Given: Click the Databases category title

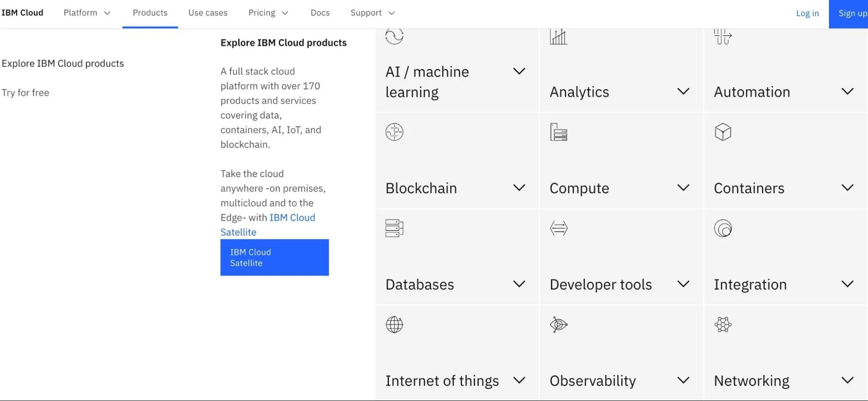Looking at the screenshot, I should [x=420, y=285].
